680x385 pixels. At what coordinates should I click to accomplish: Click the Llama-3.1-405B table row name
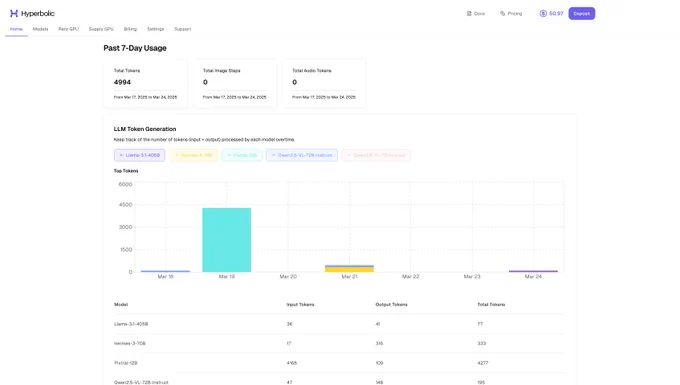[x=131, y=324]
